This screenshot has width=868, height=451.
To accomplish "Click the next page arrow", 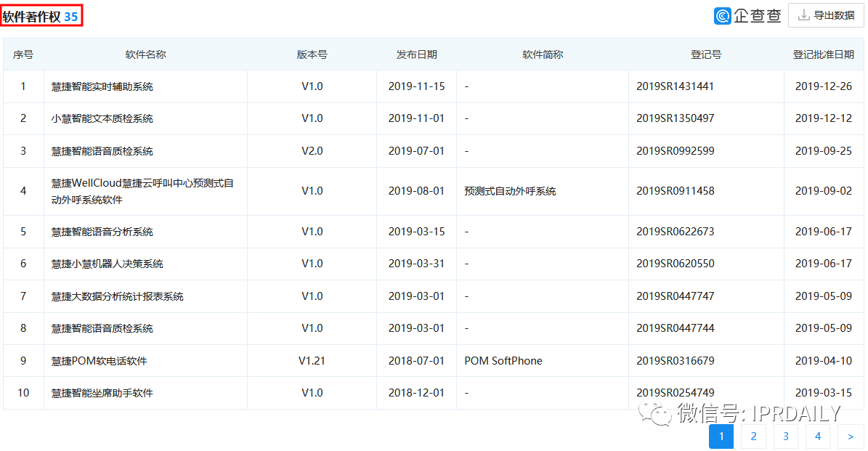I will click(x=851, y=436).
